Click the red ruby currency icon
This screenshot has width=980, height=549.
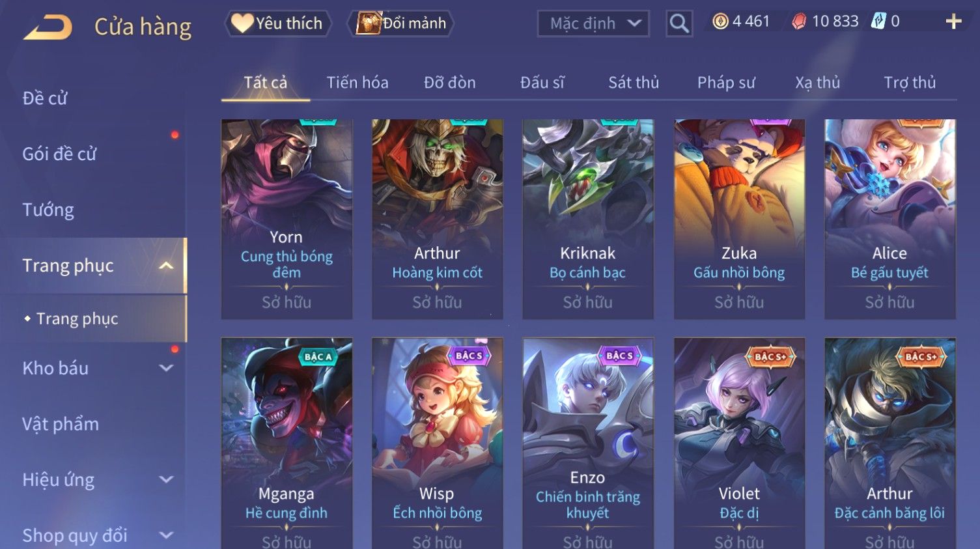coord(799,21)
